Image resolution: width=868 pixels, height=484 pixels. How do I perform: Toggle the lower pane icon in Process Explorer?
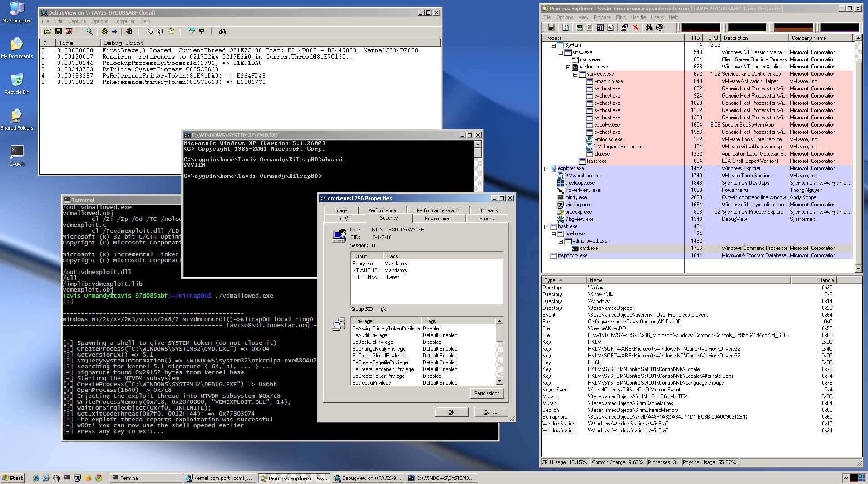click(x=600, y=28)
